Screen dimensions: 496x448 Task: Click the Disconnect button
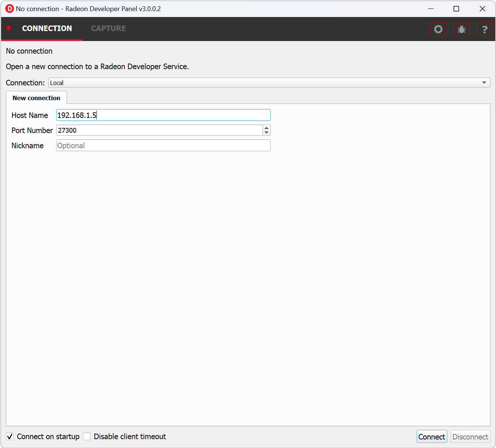pos(470,437)
